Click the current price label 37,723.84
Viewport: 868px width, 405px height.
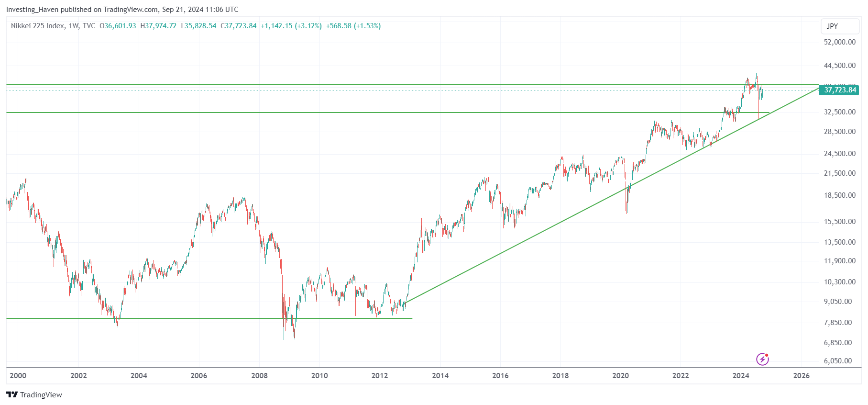click(840, 90)
